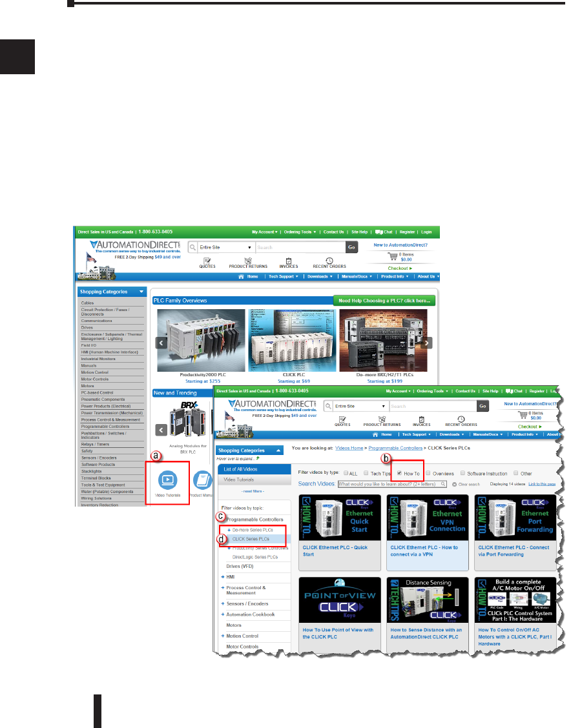Check the ALL video type filter

click(x=346, y=473)
